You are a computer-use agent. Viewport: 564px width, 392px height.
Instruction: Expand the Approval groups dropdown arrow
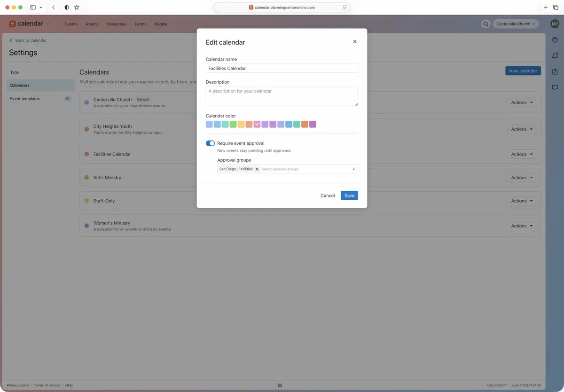[353, 169]
